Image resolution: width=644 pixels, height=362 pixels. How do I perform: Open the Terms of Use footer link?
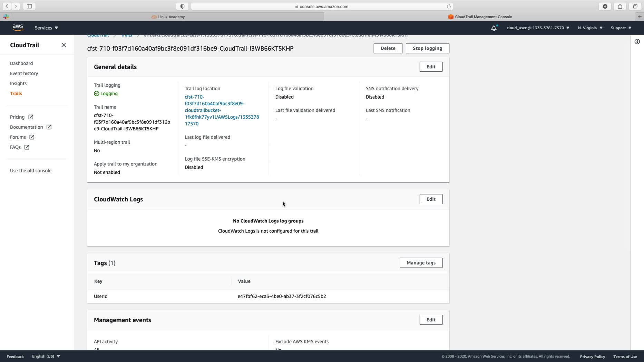coord(625,356)
